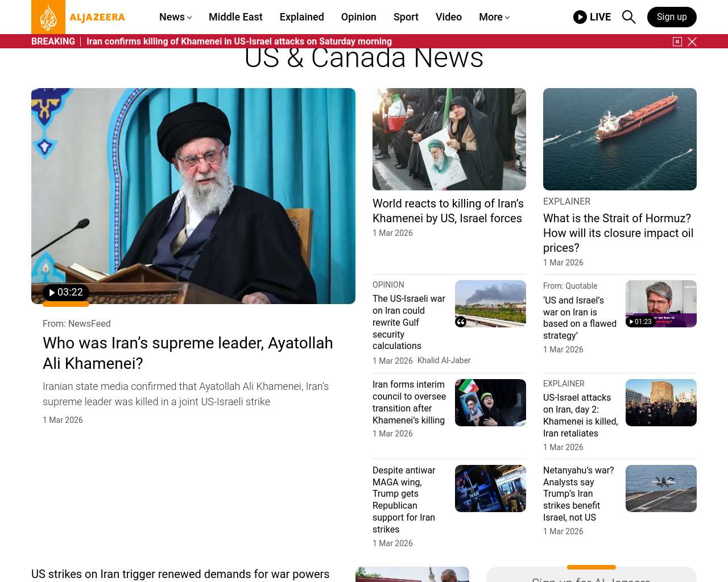Read the antiwar MAGA wing article
Image resolution: width=728 pixels, height=582 pixels.
click(x=404, y=500)
